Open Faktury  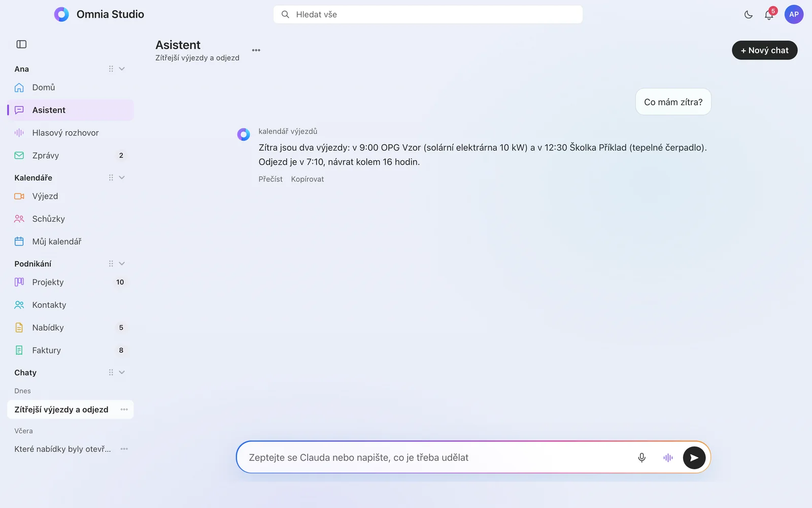click(71, 351)
